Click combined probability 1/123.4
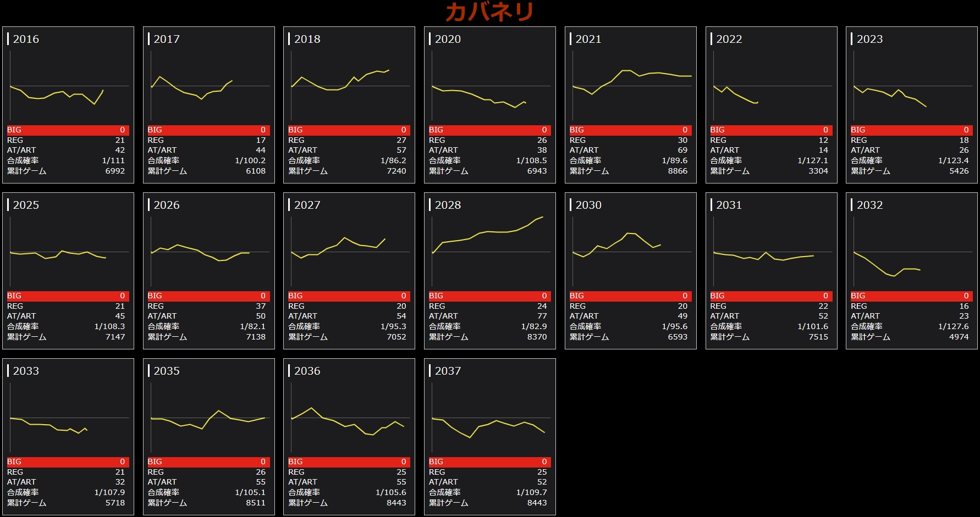 (x=954, y=160)
